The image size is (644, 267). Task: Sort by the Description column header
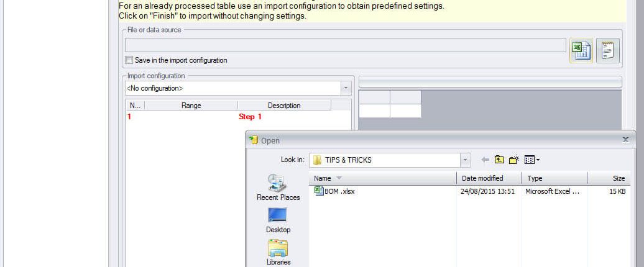pyautogui.click(x=284, y=106)
